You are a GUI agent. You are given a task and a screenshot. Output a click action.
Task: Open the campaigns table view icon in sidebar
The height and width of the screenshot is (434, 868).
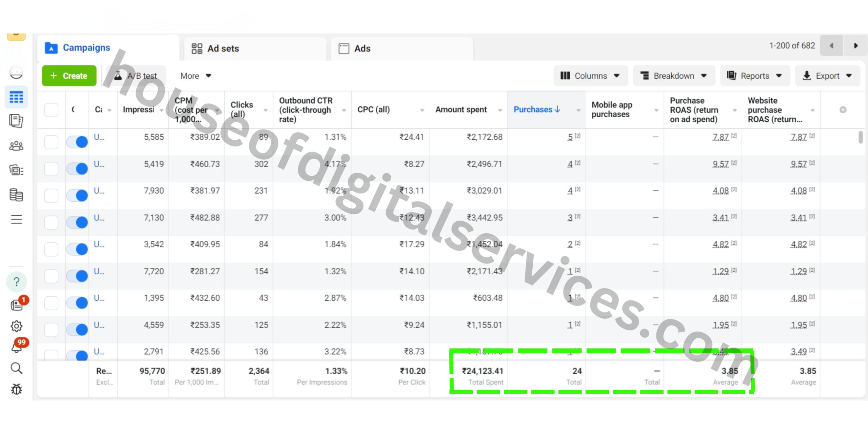pyautogui.click(x=16, y=97)
